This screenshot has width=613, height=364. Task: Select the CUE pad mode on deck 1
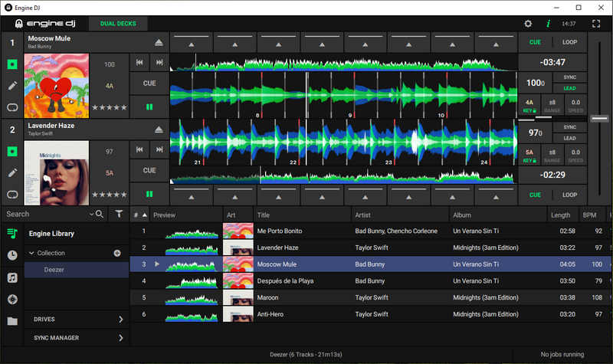[535, 42]
